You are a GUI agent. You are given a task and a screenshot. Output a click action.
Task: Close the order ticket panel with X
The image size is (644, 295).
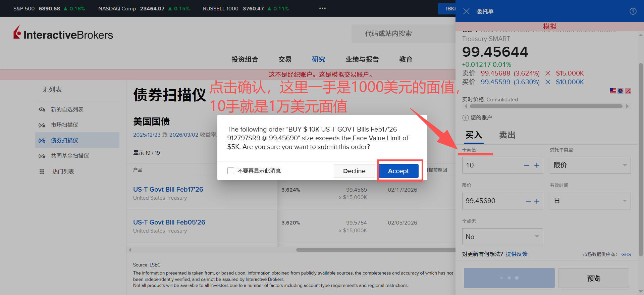466,11
